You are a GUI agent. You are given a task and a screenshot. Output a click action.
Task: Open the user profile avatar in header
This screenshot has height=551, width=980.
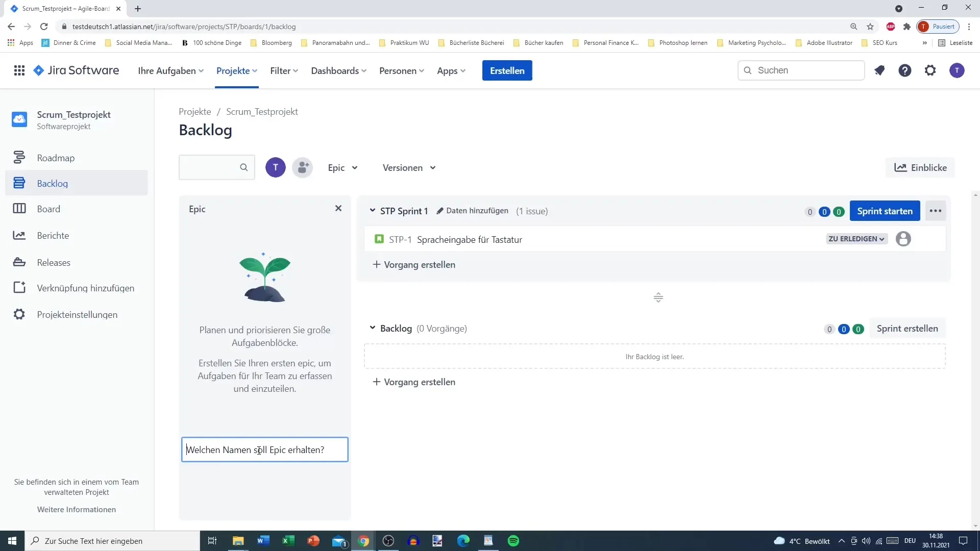point(957,70)
